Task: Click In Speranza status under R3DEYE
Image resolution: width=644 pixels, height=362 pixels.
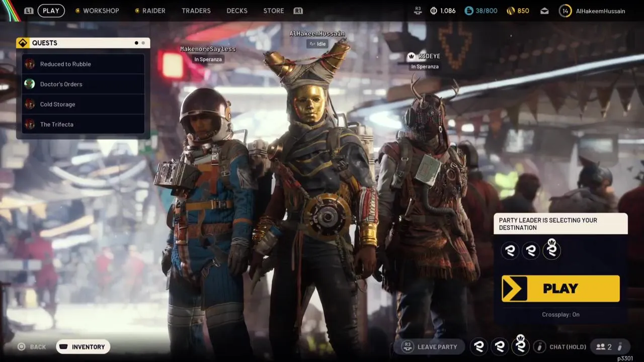Action: (x=425, y=66)
